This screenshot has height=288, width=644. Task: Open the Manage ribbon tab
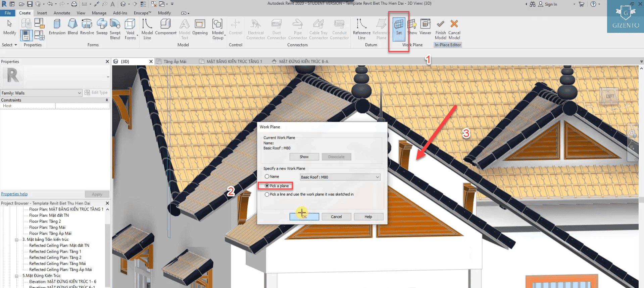pos(99,13)
